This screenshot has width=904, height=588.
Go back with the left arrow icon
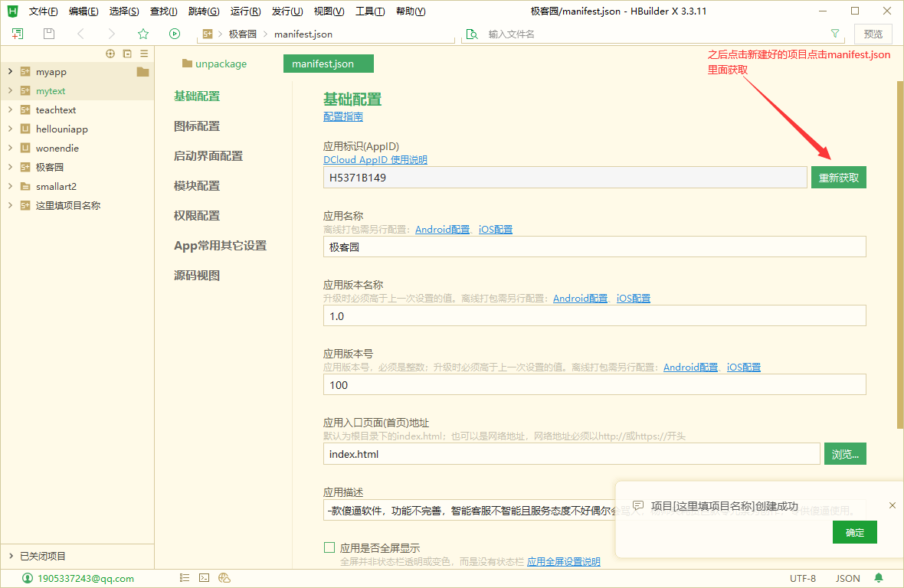80,34
